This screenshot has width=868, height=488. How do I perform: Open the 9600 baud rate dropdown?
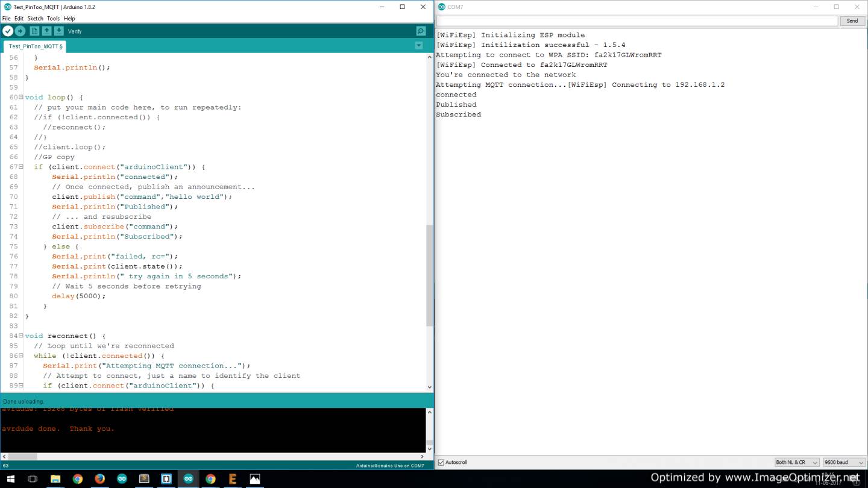tap(844, 462)
